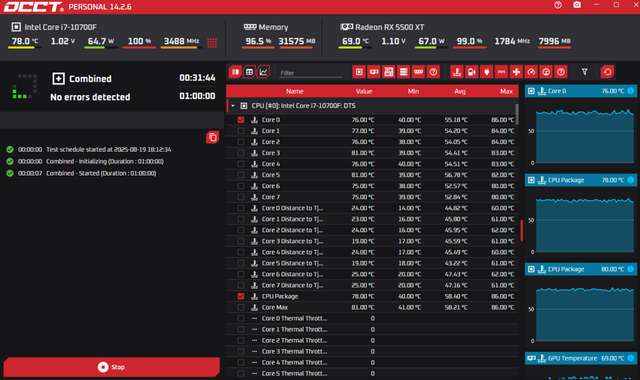Screen dimensions: 640x380
Task: Click the reset statistics refresh icon
Action: tap(607, 72)
